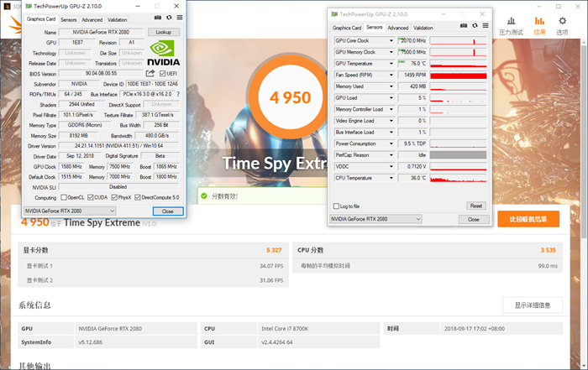
Task: Click refresh icon in Sensors GPU-Z window
Action: coord(475,25)
